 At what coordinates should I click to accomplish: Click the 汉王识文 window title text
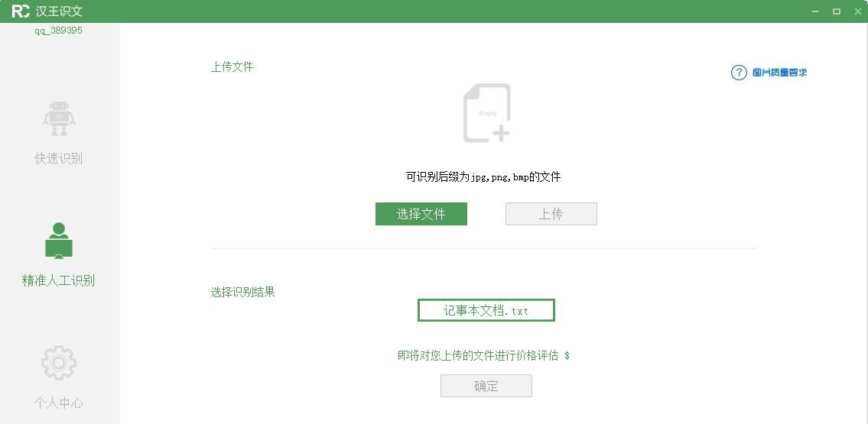coord(59,11)
